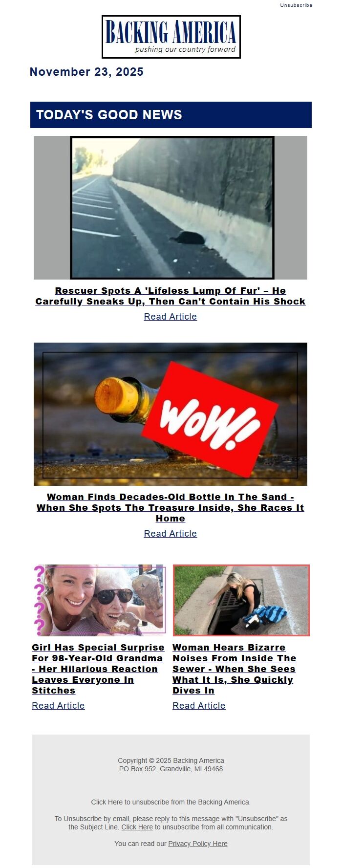Click Read Article under the rescuer story
The height and width of the screenshot is (868, 342).
[x=171, y=317]
